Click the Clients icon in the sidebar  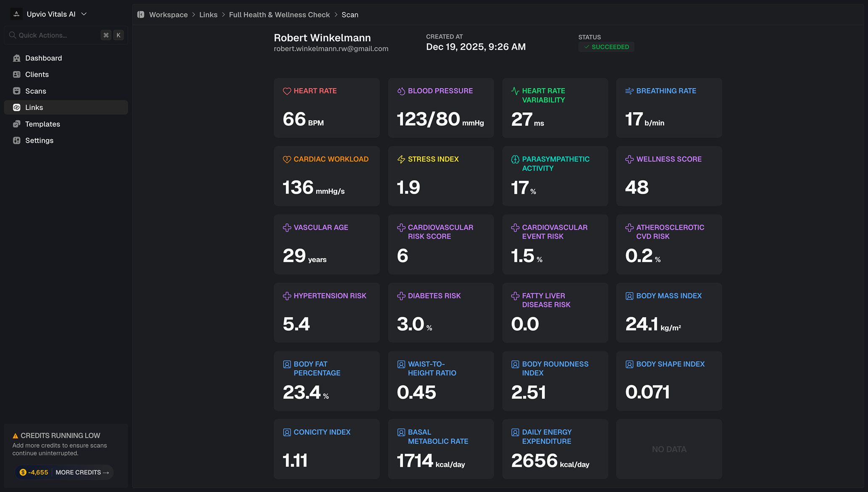coord(17,74)
